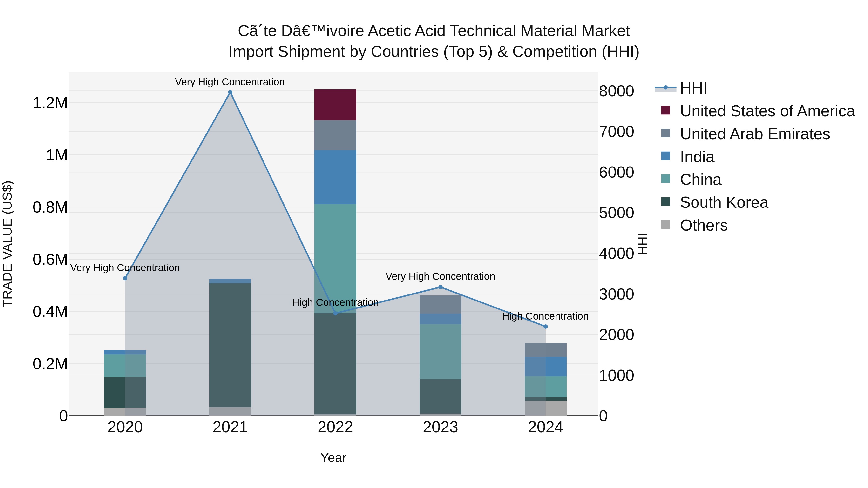The image size is (868, 488).
Task: Click the '5000' right axis tick
Action: [x=617, y=213]
